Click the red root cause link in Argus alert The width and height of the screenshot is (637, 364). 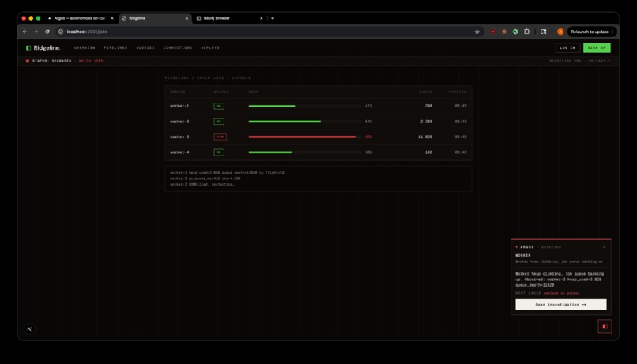pyautogui.click(x=561, y=293)
